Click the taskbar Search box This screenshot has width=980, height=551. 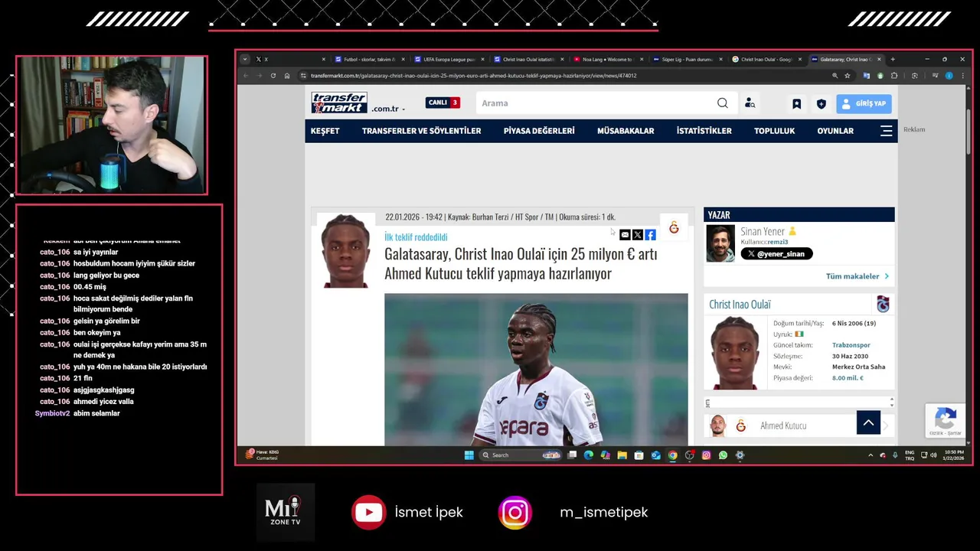521,455
